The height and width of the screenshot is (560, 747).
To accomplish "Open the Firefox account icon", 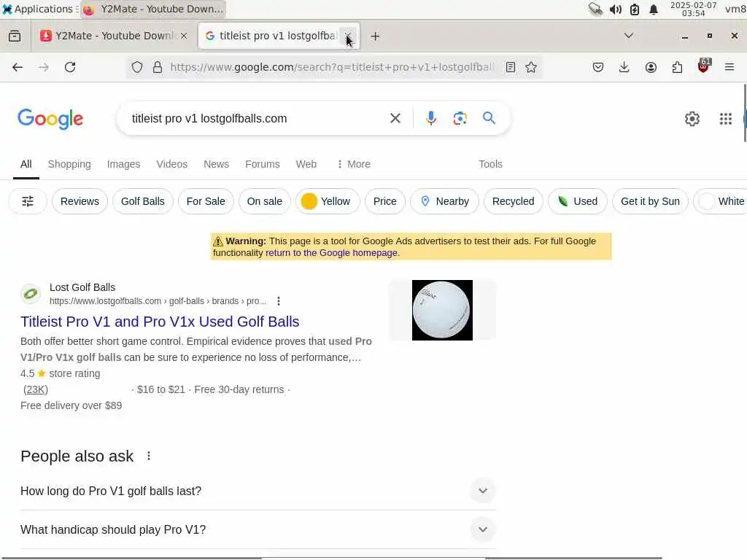I will point(651,67).
